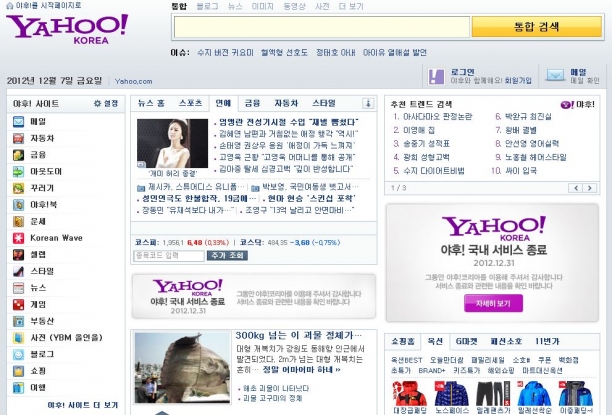The height and width of the screenshot is (415, 612).
Task: Click trending issue 수지 버전 귀요미
Action: (225, 52)
